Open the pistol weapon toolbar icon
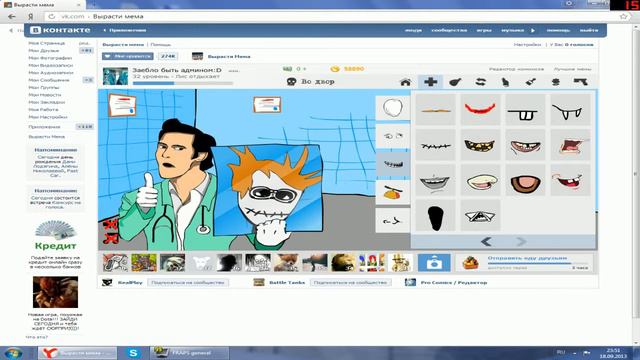This screenshot has width=640, height=360. 580,82
